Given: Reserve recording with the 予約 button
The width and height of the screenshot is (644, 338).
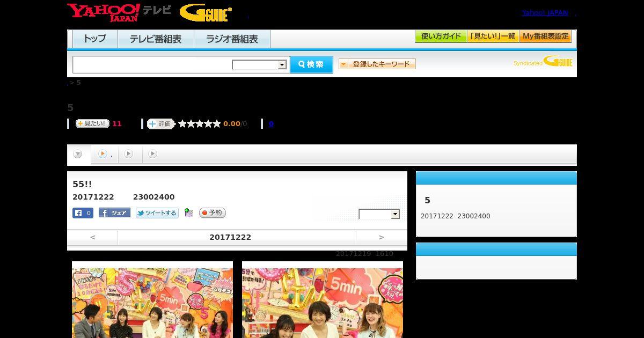Looking at the screenshot, I should pos(213,213).
